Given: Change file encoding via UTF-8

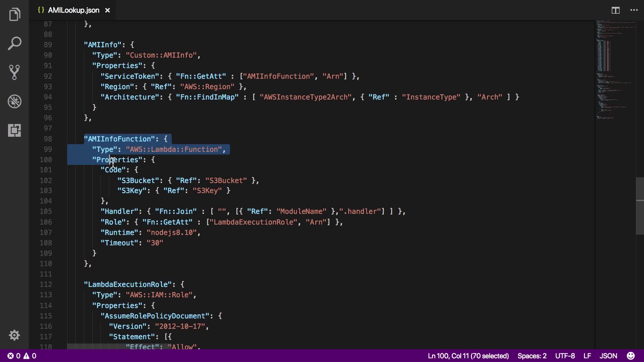Looking at the screenshot, I should [565, 356].
